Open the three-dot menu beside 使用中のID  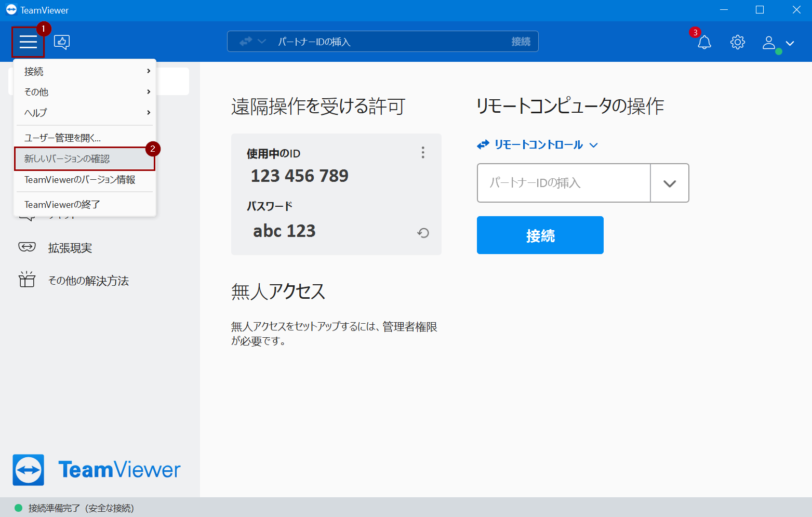pyautogui.click(x=423, y=152)
